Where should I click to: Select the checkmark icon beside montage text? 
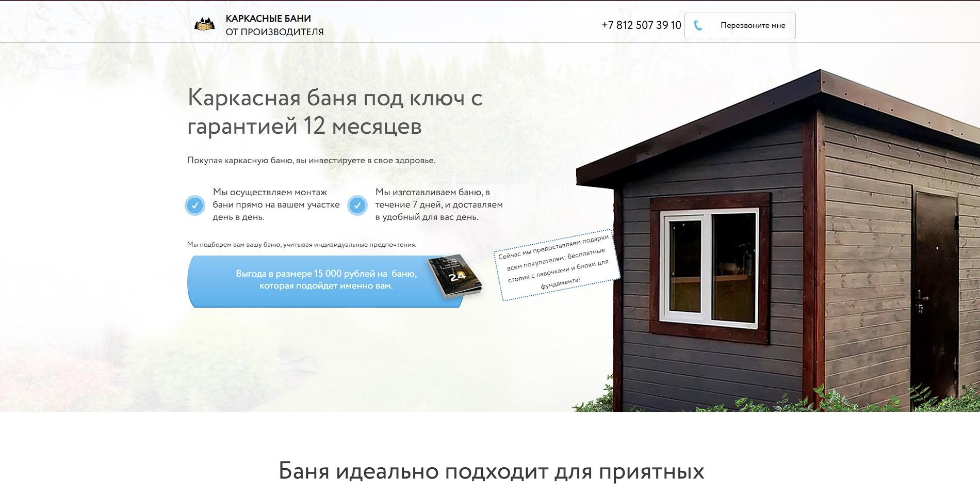(195, 205)
